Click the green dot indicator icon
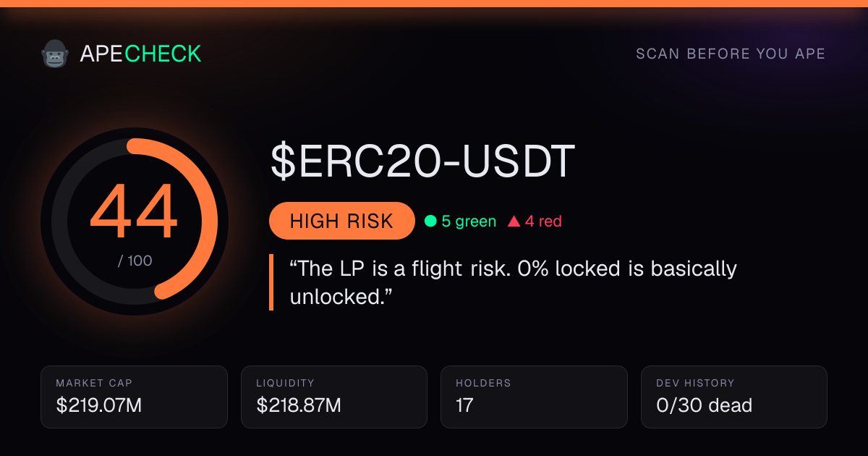 click(x=430, y=221)
